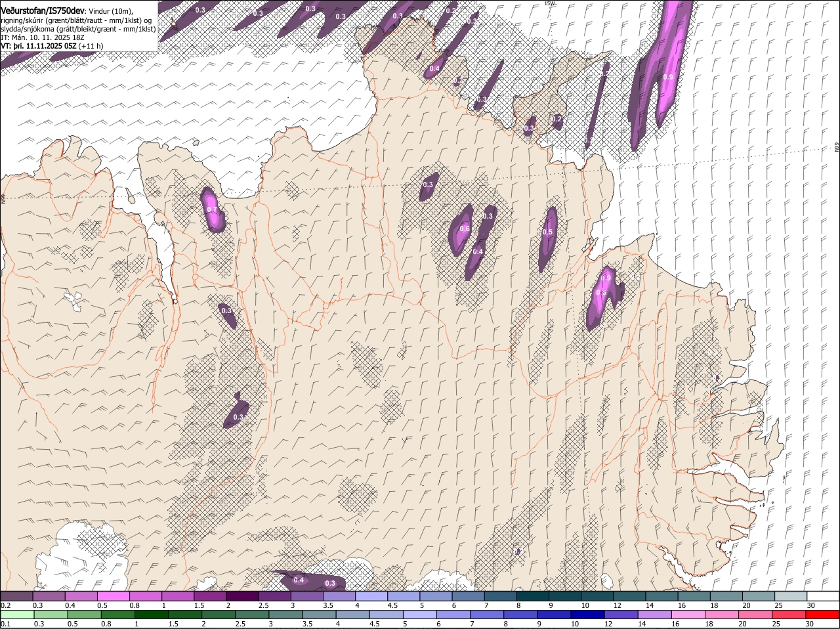This screenshot has width=840, height=629.
Task: Pick the palest green 0.1 swatch in lower legend
Action: (x=17, y=615)
